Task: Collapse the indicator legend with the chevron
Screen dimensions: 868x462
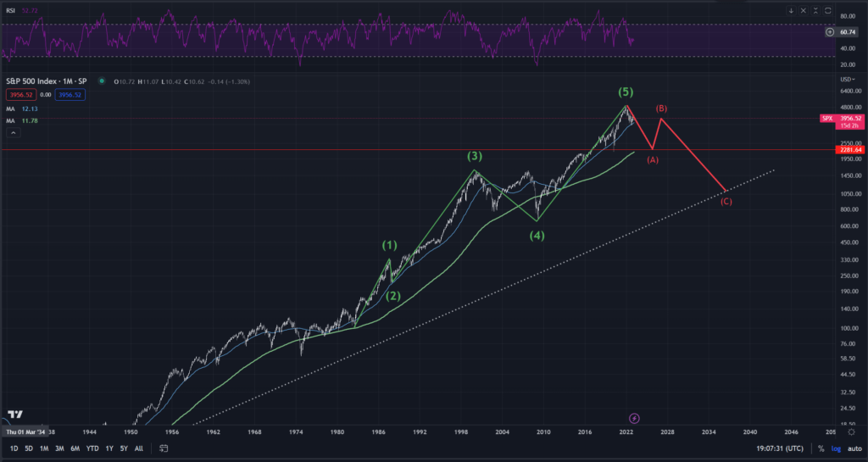Action: pos(14,133)
